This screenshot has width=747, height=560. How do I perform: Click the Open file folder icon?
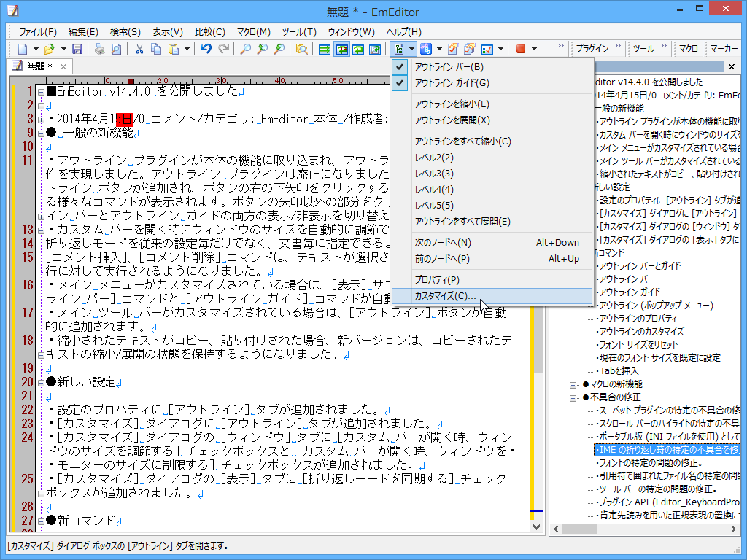click(x=50, y=49)
